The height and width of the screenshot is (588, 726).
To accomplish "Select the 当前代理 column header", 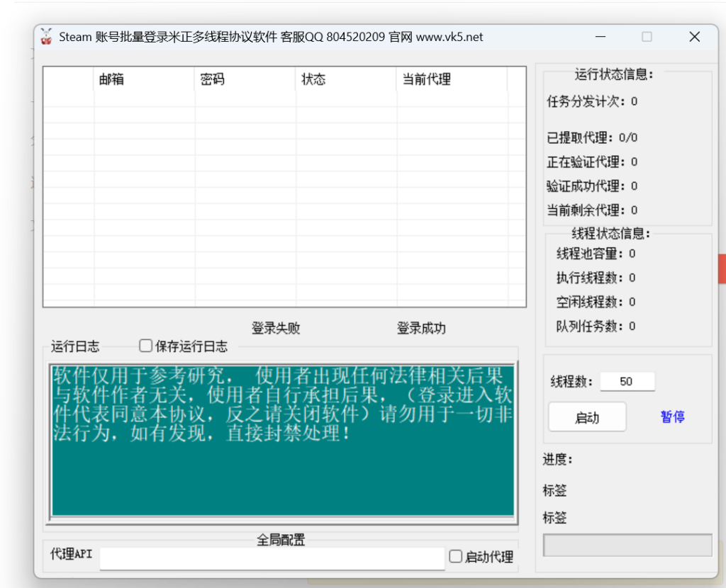I will tap(452, 79).
